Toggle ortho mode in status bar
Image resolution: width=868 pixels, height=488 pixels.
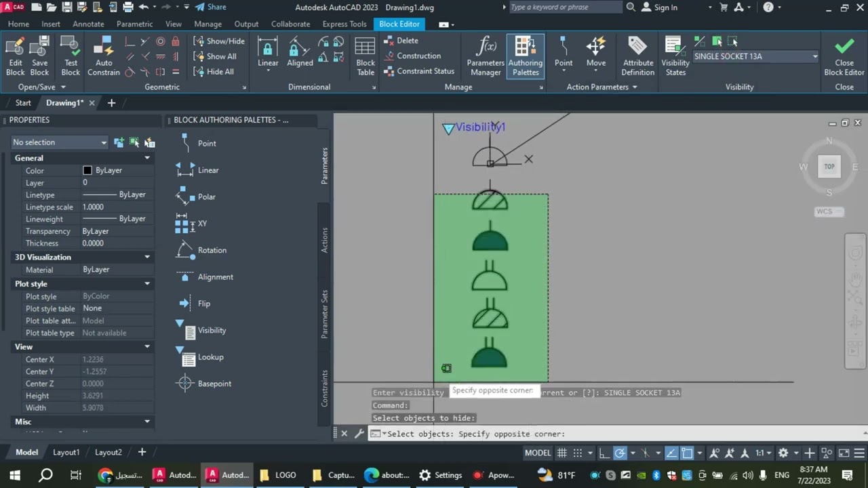[604, 453]
